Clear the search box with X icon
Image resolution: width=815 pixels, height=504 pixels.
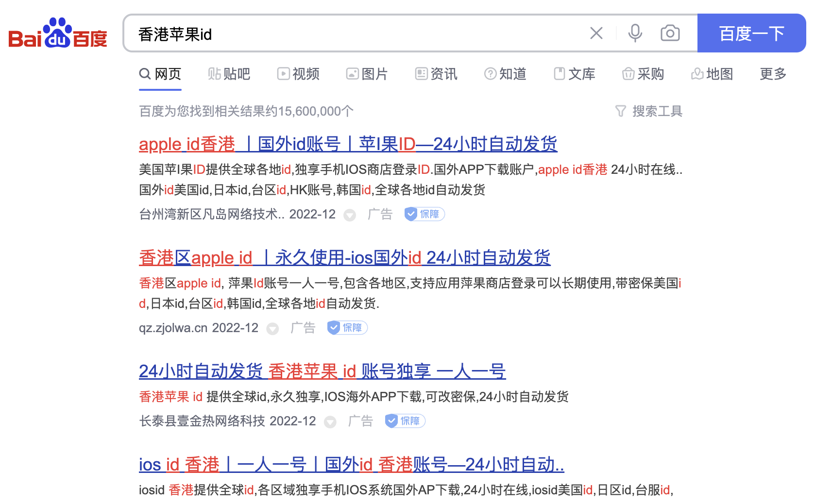click(x=596, y=34)
